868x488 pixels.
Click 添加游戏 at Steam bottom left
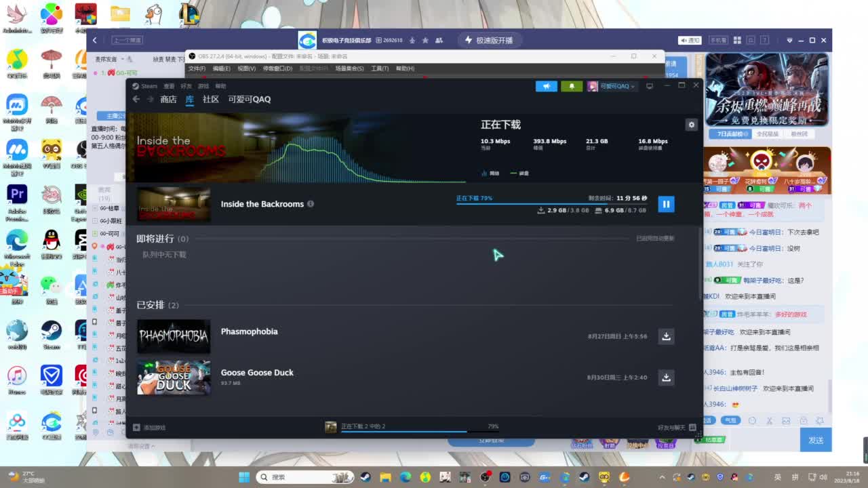point(149,427)
